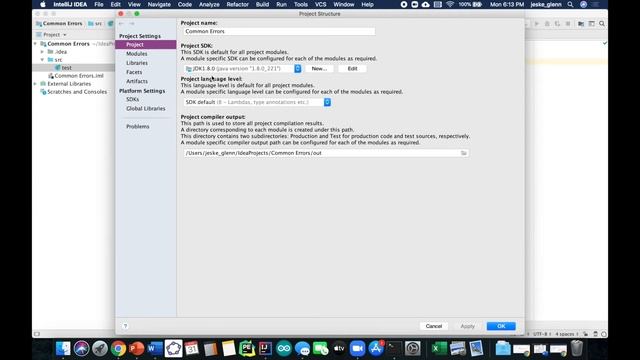Click Search Everywhere magnifier in IDE toolbar
The height and width of the screenshot is (360, 640).
tap(602, 24)
